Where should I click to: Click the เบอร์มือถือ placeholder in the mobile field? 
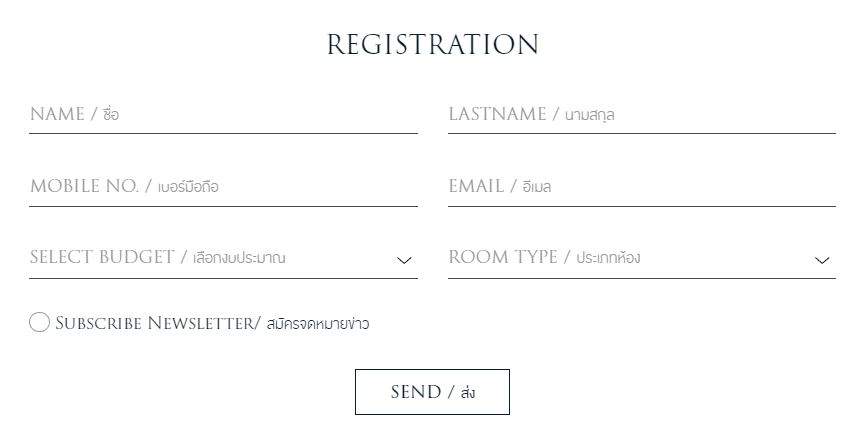click(x=188, y=187)
